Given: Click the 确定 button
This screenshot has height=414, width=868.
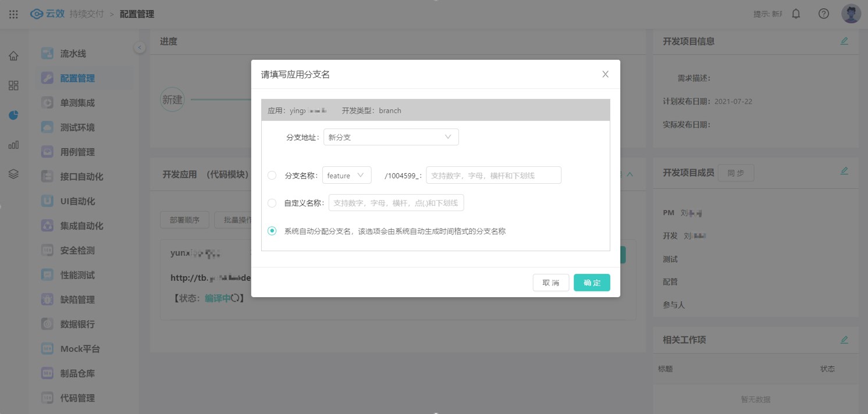Looking at the screenshot, I should tap(592, 283).
